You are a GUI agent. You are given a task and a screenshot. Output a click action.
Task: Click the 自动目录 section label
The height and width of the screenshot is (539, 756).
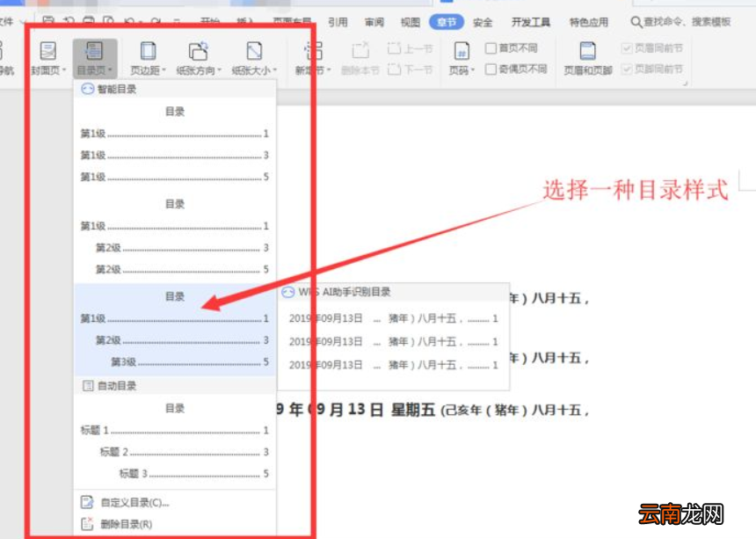point(117,385)
